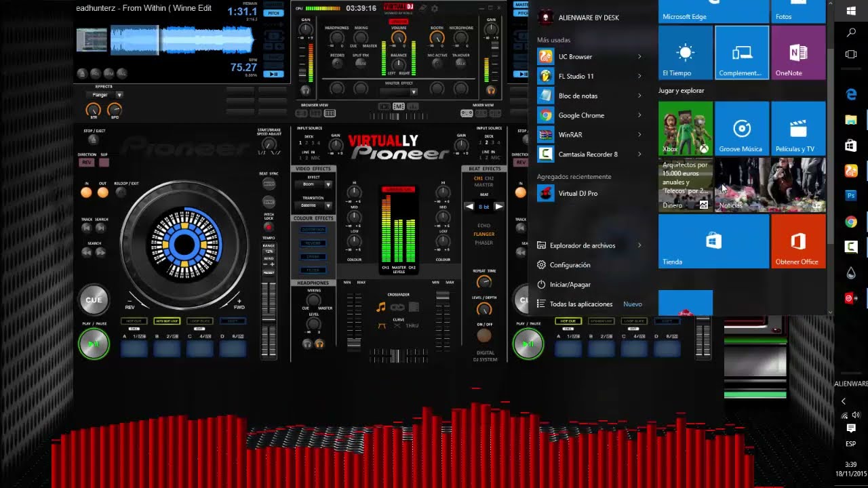Select third Browser View layout icon

(x=330, y=114)
